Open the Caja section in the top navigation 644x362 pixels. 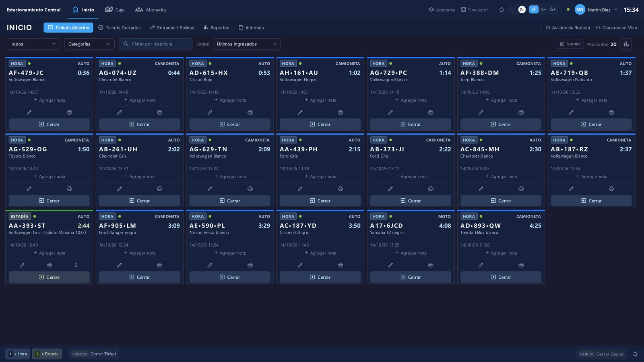[115, 10]
